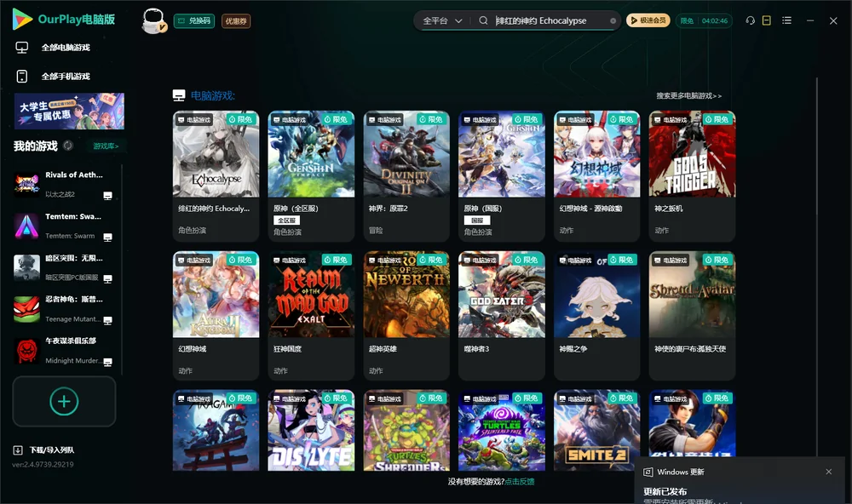Select Midnight Murder Club in my games
Viewport: 852px width, 504px height.
coord(64,351)
